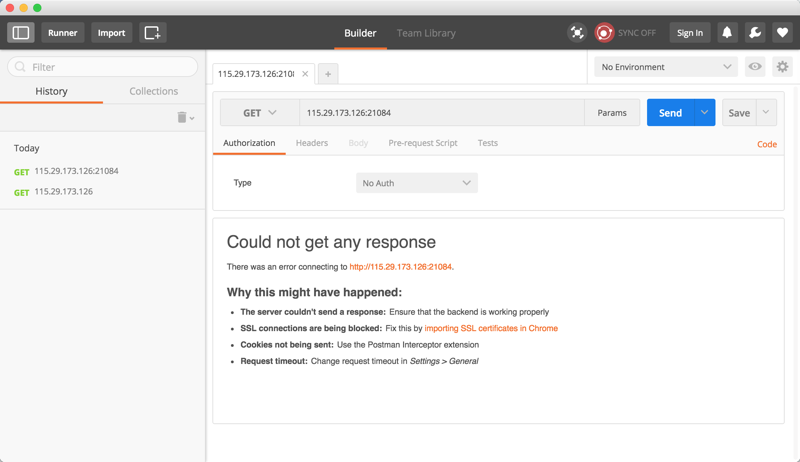Click the new window icon

[152, 33]
